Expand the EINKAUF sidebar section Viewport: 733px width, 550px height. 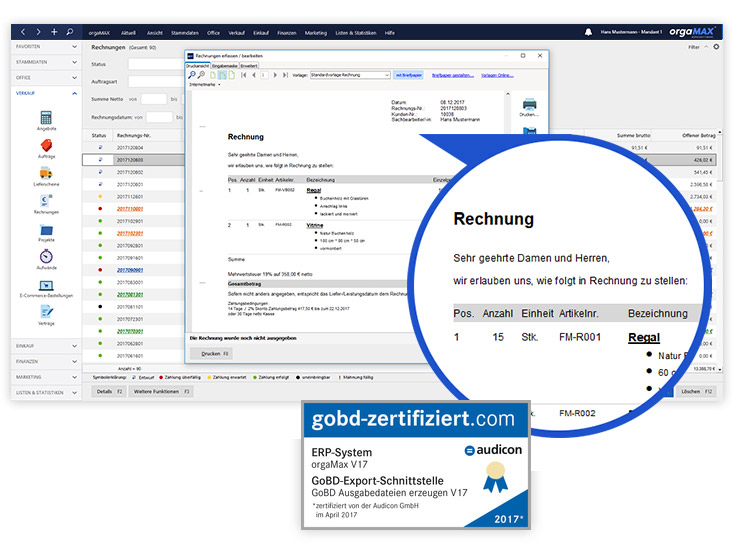pos(46,346)
